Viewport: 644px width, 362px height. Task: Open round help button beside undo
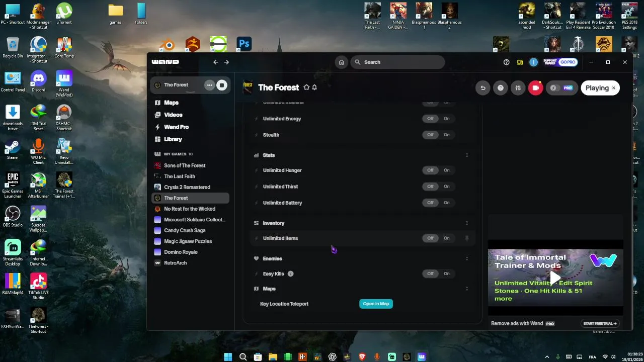pyautogui.click(x=501, y=88)
